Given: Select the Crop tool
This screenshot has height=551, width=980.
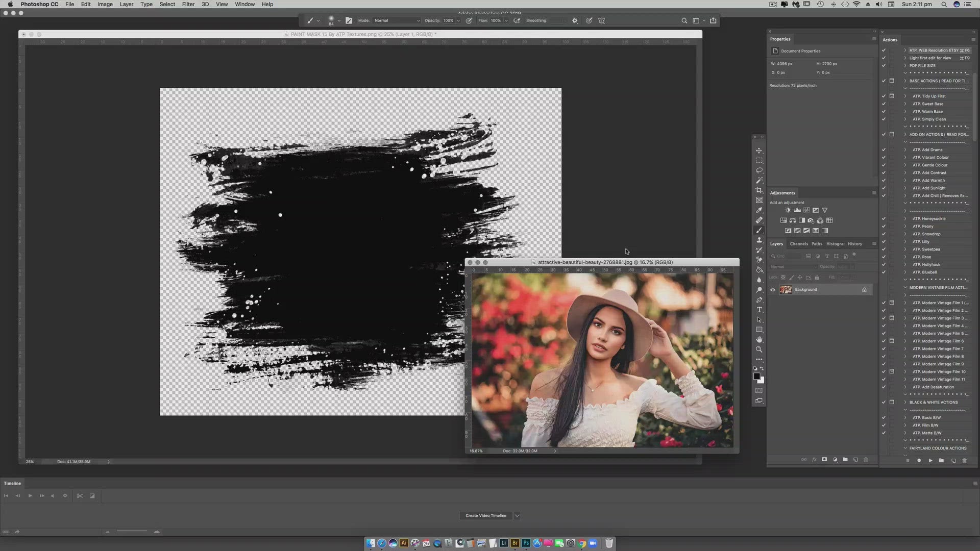Looking at the screenshot, I should [759, 190].
